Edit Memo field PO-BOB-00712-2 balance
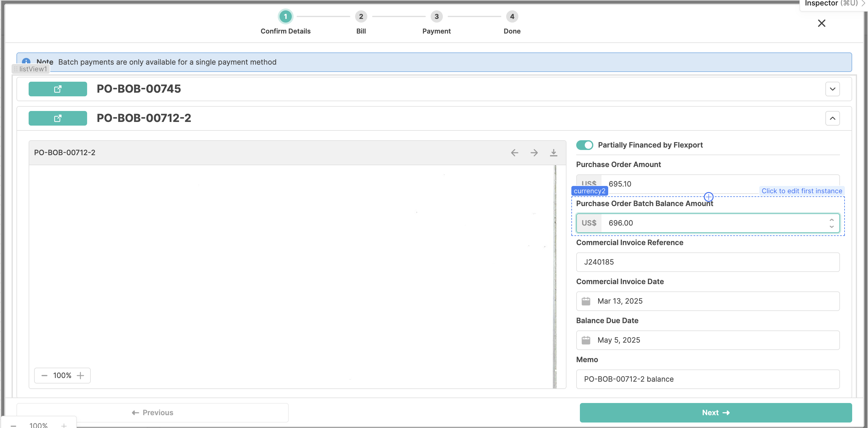 click(x=707, y=379)
